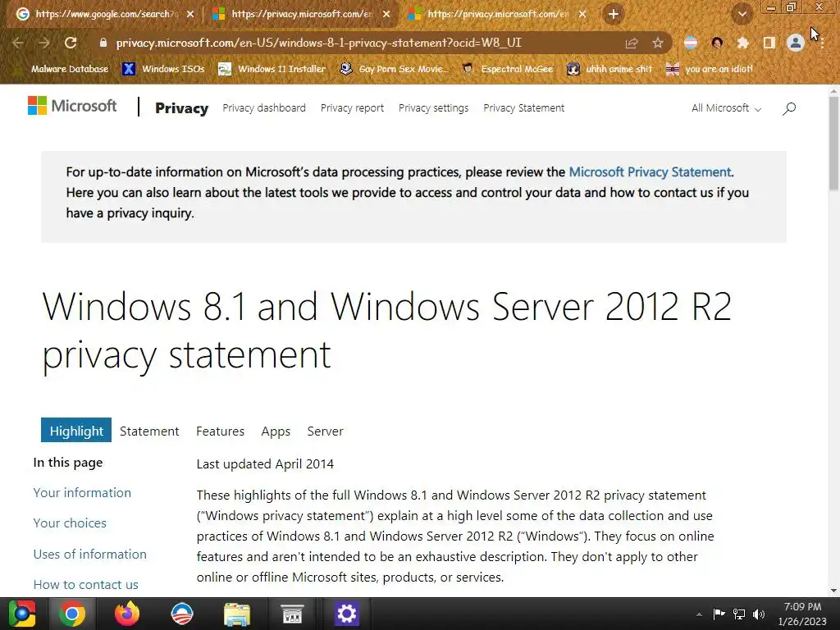
Task: Select the Server tab
Action: pos(325,431)
